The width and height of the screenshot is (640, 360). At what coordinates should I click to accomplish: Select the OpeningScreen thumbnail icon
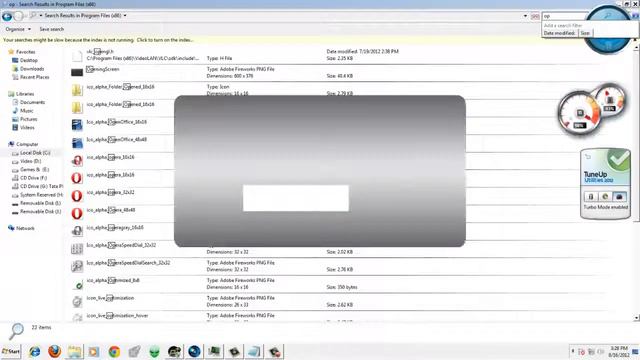click(77, 73)
